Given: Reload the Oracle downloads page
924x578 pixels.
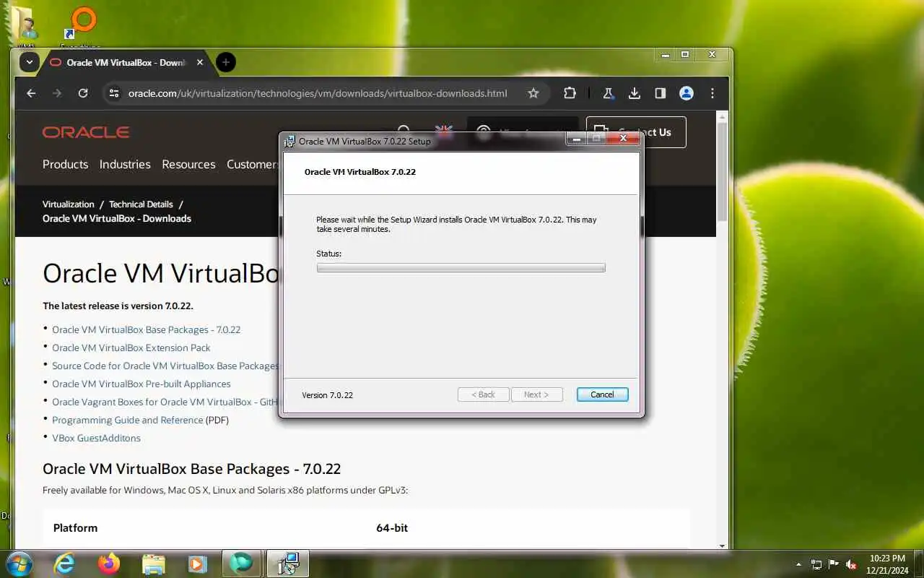Looking at the screenshot, I should [x=83, y=93].
